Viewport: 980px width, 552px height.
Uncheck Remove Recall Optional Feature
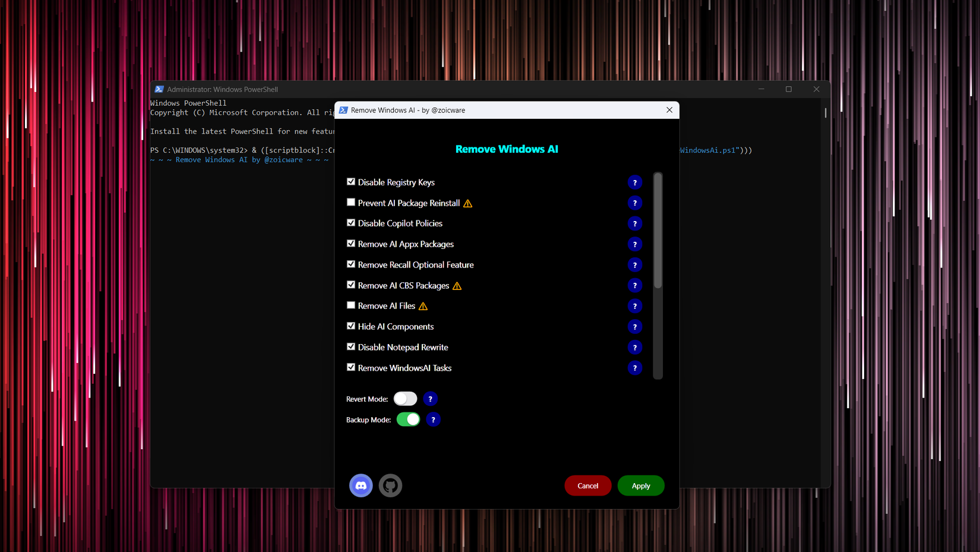pos(351,264)
